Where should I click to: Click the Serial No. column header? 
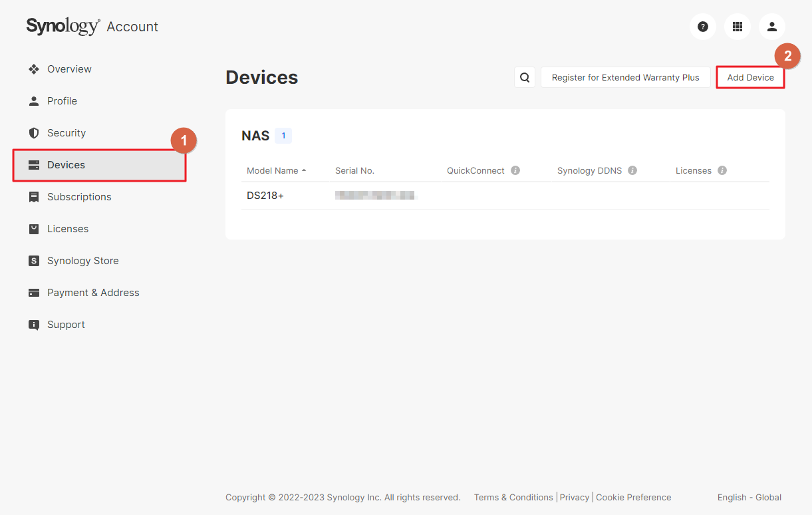354,170
